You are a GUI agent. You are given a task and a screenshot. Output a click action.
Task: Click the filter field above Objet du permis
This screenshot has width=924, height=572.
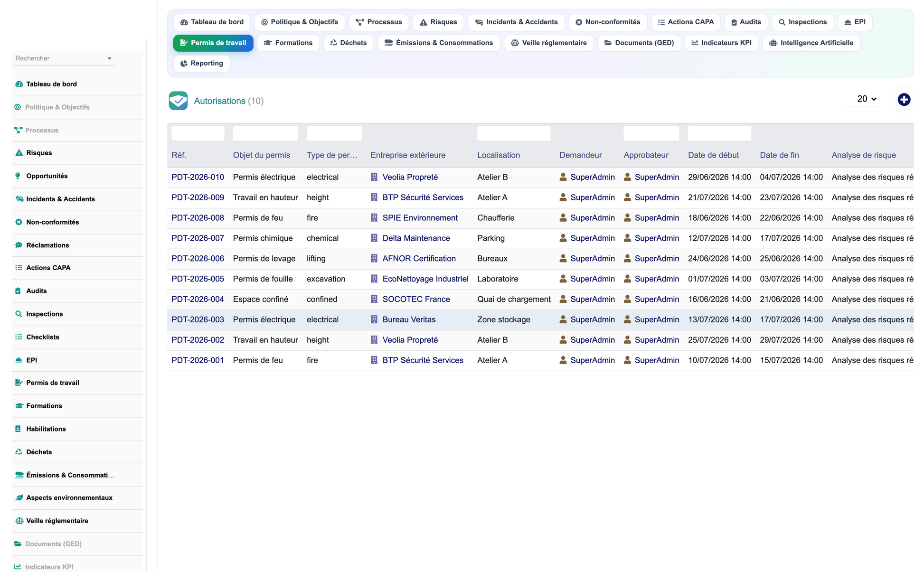(x=265, y=133)
